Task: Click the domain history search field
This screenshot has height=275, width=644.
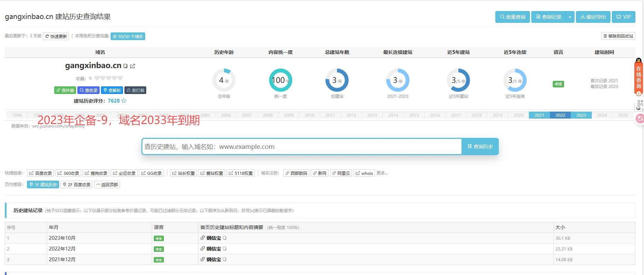Action: tap(302, 146)
